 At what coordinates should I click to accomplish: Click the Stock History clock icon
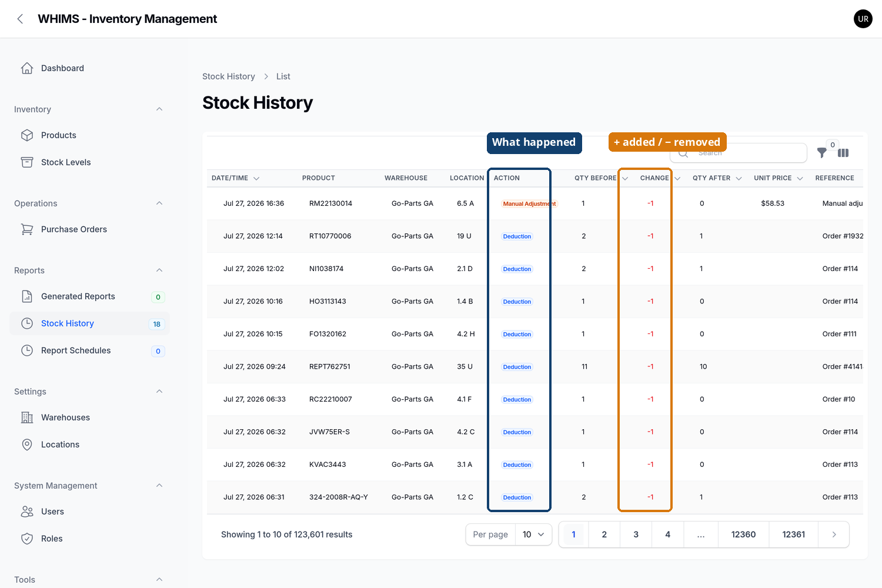pos(27,323)
